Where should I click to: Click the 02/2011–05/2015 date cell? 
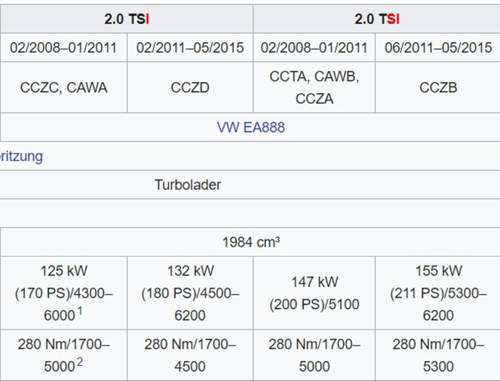[190, 47]
